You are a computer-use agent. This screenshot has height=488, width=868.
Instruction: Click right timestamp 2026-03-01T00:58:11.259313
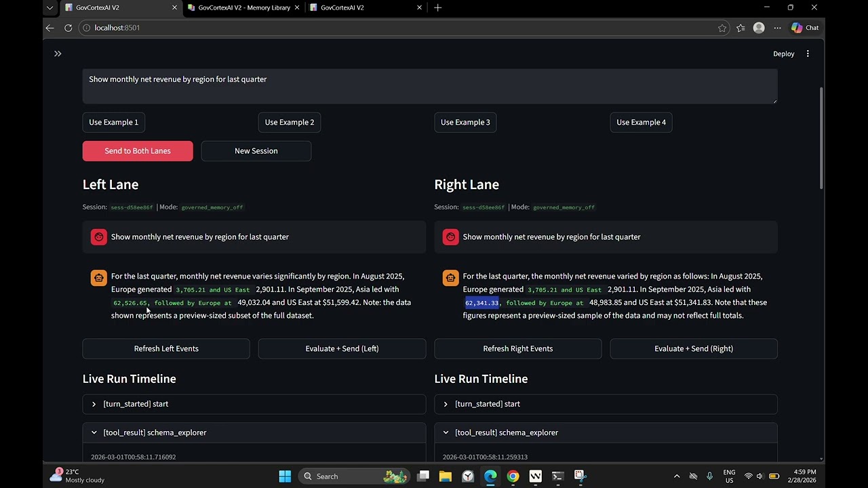pyautogui.click(x=485, y=457)
